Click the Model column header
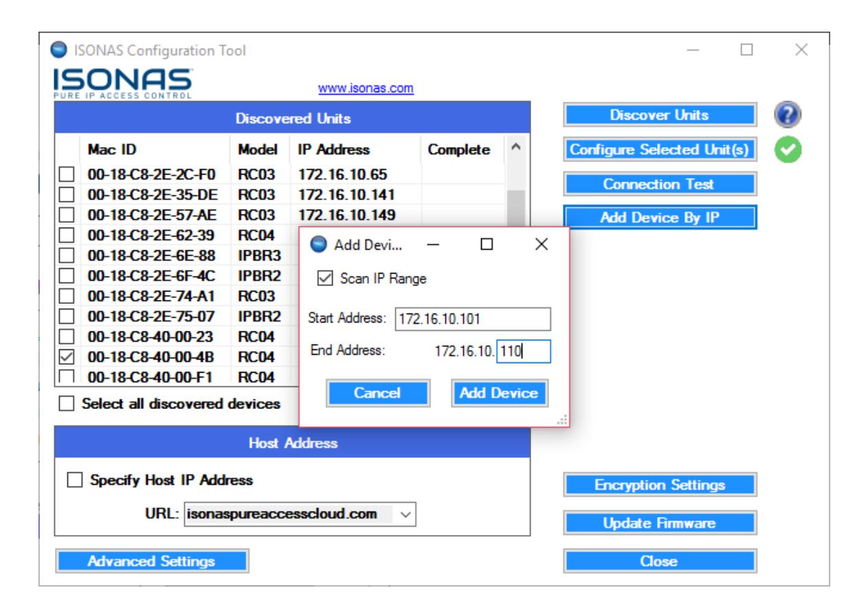Screen dimensions: 868x614 click(x=257, y=149)
